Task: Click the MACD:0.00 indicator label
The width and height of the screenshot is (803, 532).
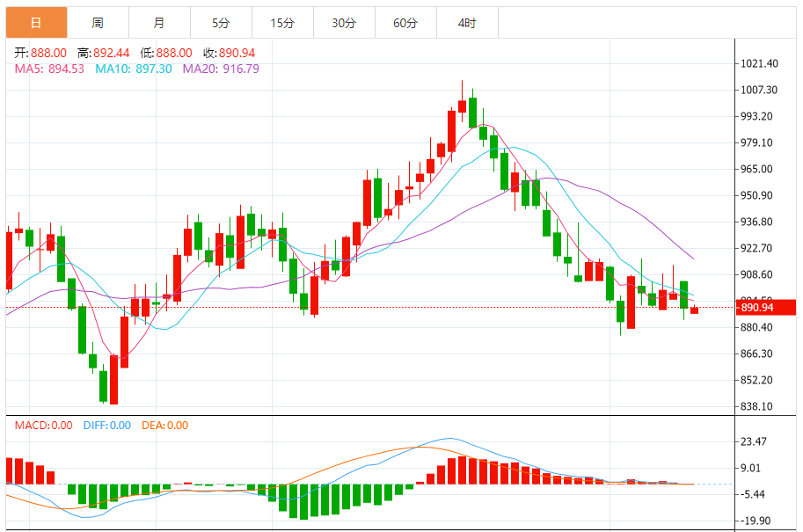Action: point(43,426)
